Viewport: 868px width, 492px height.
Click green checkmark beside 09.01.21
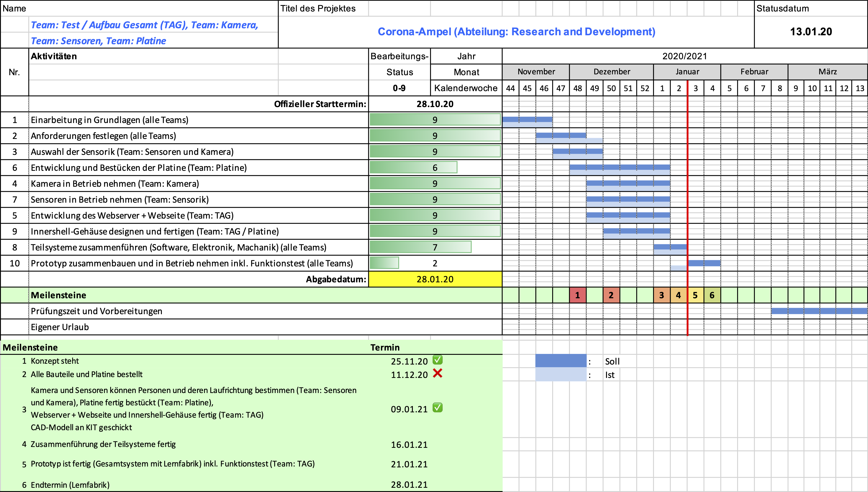437,408
